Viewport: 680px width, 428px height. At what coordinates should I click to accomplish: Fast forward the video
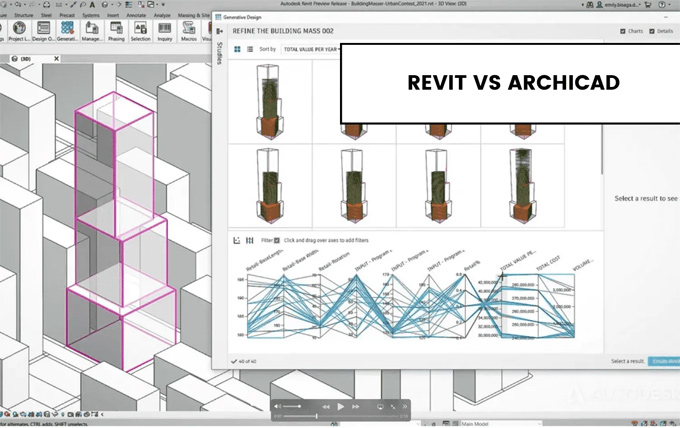point(356,406)
